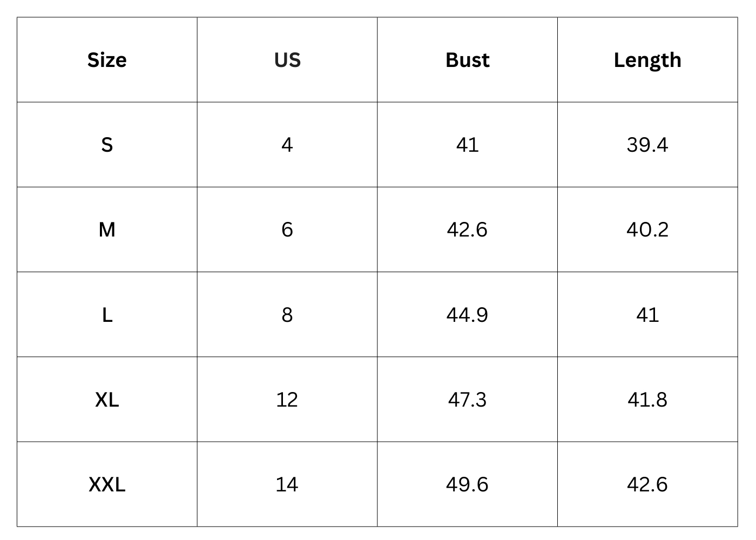Image resolution: width=756 pixels, height=540 pixels.
Task: Click the Size column header
Action: (107, 60)
